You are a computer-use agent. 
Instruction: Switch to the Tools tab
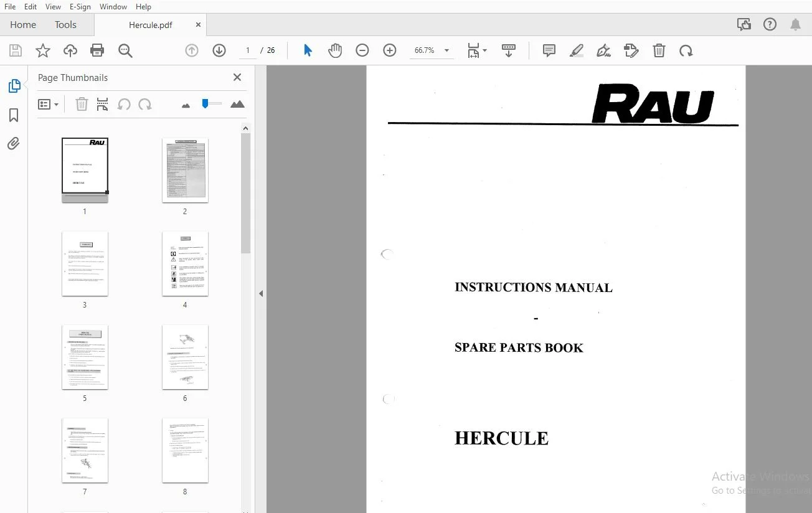65,25
